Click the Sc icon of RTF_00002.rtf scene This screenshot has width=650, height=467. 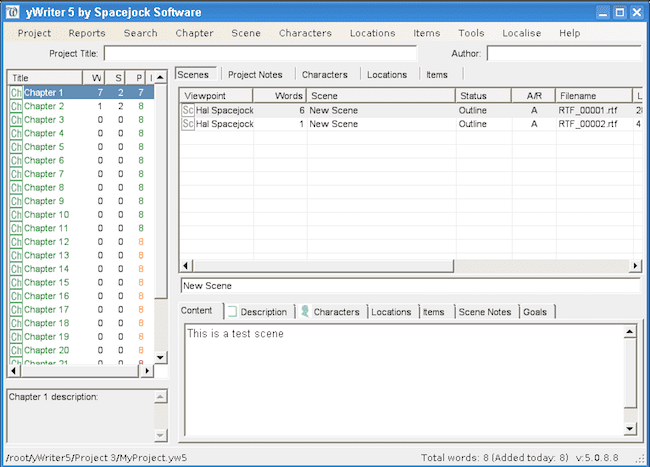click(188, 124)
